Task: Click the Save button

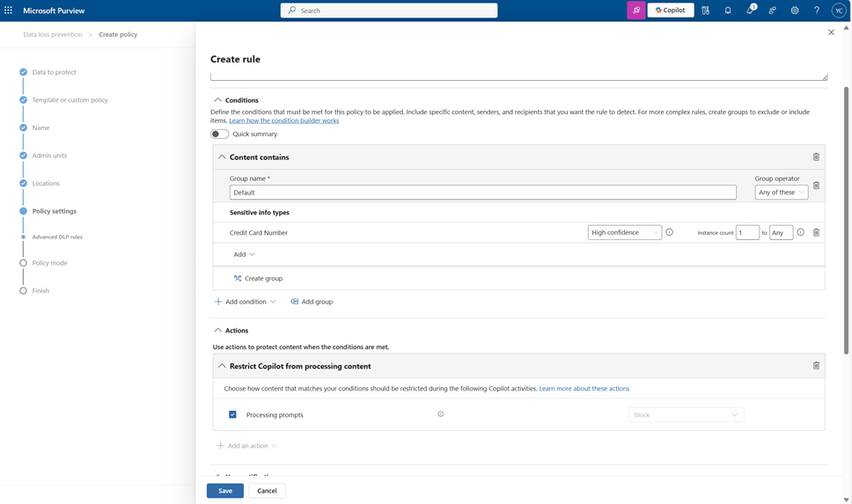Action: click(225, 491)
